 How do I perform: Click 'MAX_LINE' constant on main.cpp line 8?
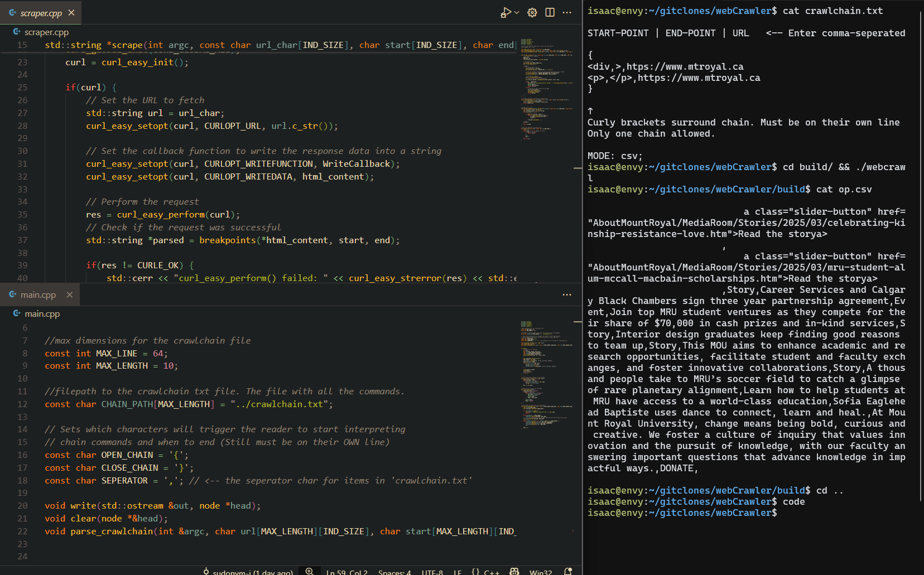(117, 354)
